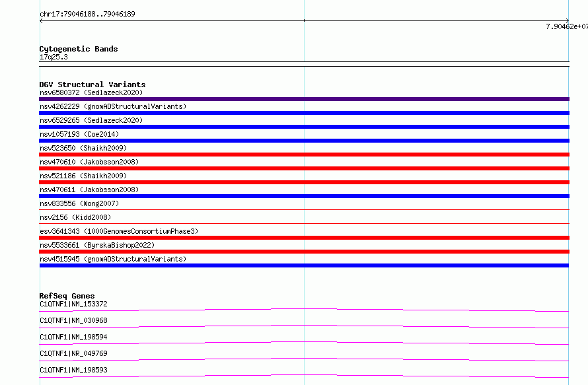Viewport: 588px width, 385px height.
Task: Open transcript C1QTNF1|NR_049769 label
Action: point(73,353)
